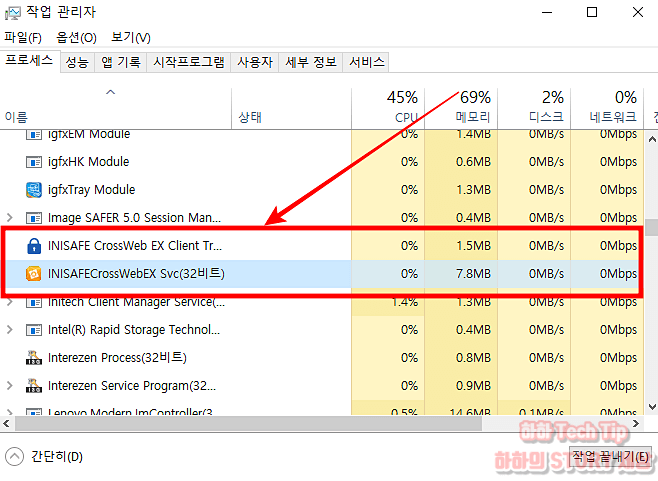Select Interezen Process(32비트) row text
This screenshot has width=658, height=481.
click(x=117, y=358)
